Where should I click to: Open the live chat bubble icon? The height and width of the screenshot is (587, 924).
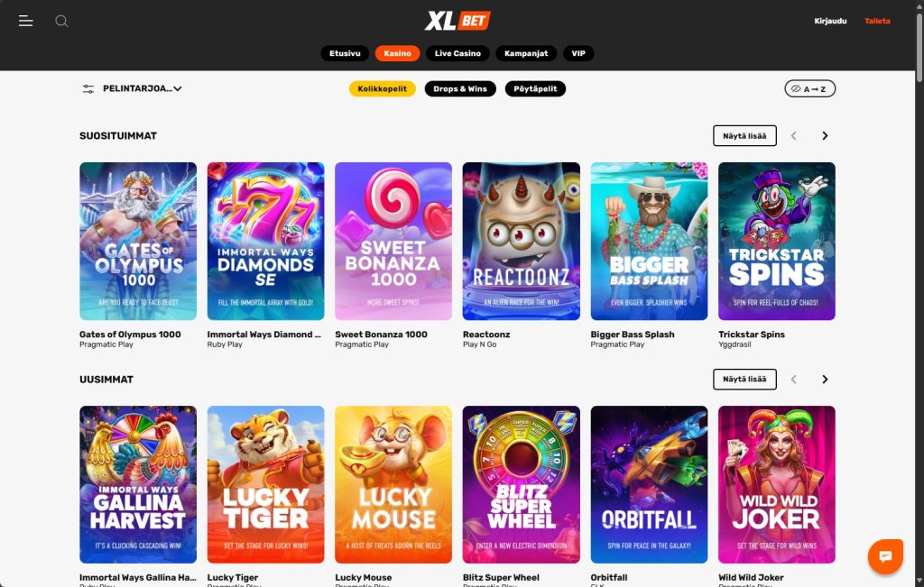click(885, 555)
